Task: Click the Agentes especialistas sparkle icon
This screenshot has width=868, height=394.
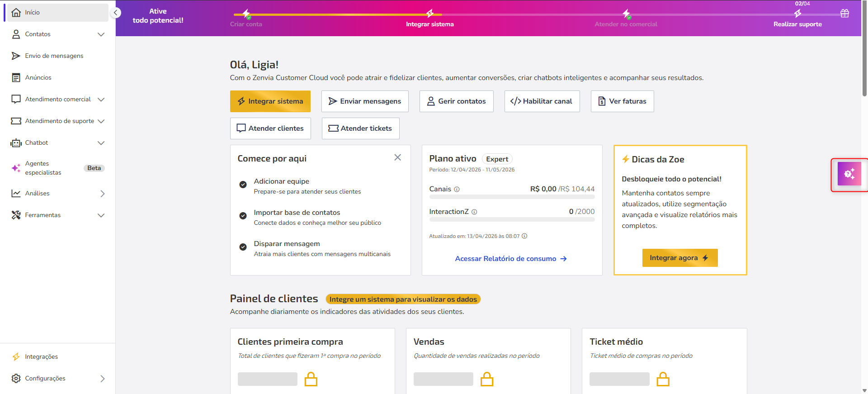Action: [x=16, y=168]
